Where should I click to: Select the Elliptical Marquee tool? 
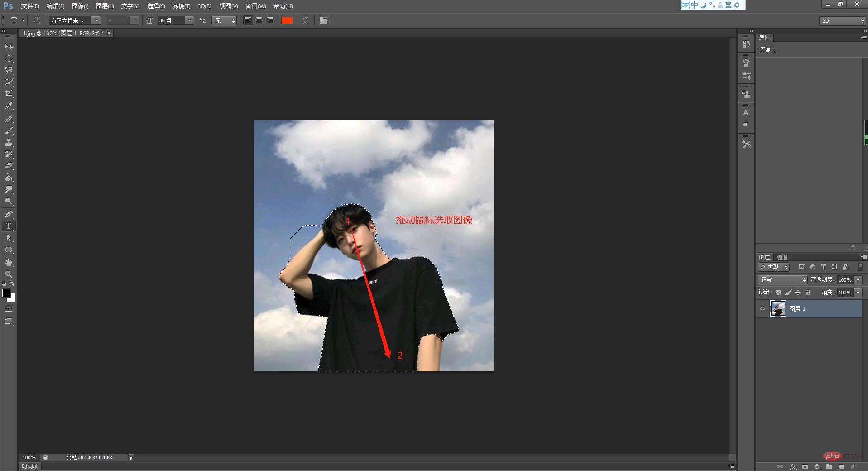coord(9,58)
